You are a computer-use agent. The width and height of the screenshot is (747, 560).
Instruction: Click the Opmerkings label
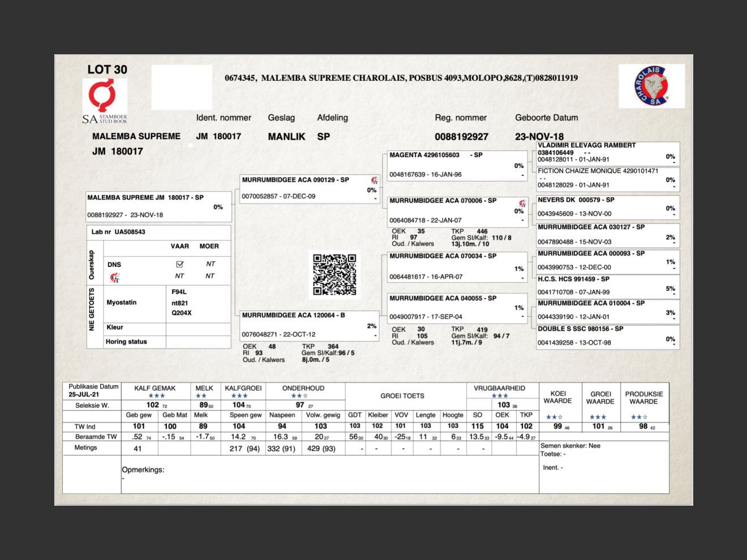click(x=143, y=469)
